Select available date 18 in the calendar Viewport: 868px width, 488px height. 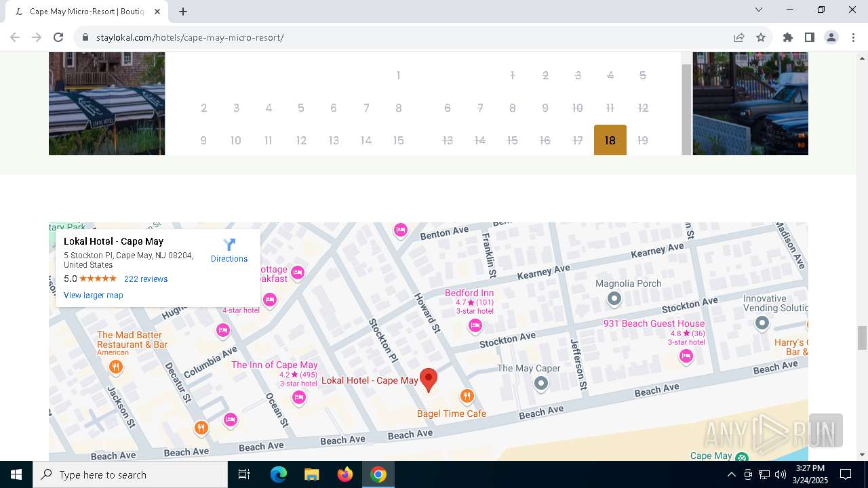[x=610, y=140]
